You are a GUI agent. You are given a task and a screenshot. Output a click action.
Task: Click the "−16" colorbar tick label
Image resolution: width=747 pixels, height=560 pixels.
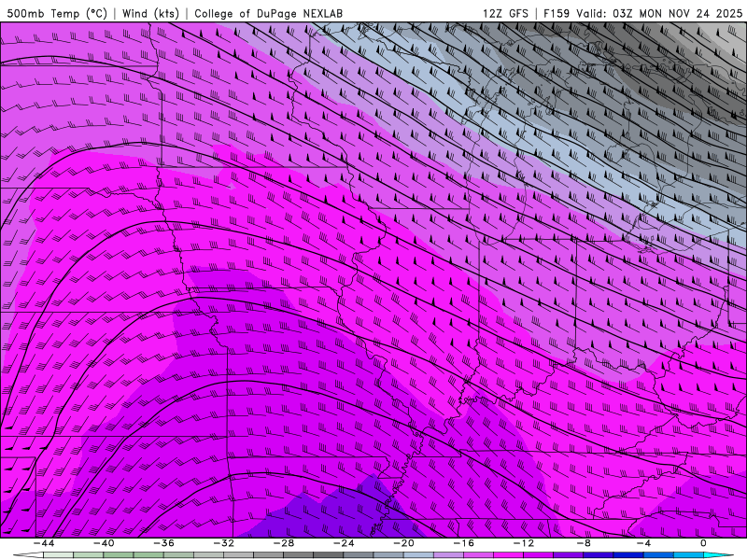(463, 543)
